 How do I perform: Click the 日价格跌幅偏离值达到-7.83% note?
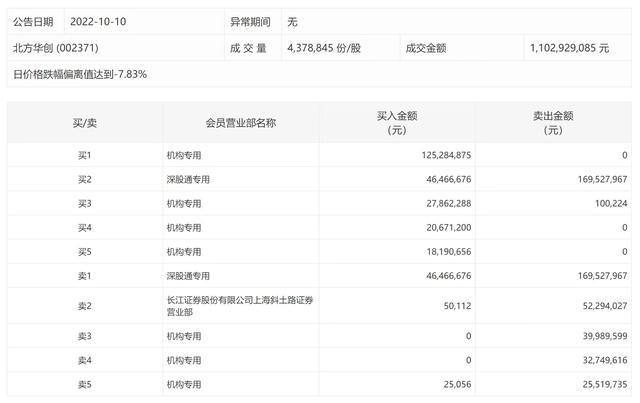80,74
